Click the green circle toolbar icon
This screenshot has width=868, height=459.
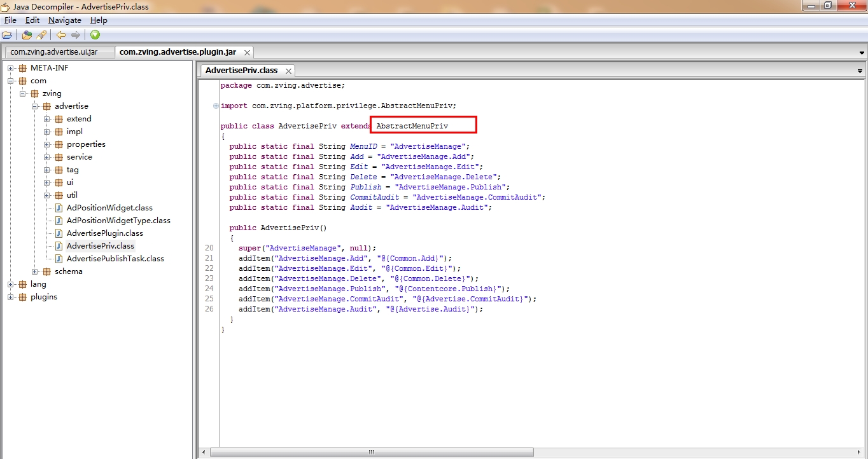[95, 35]
